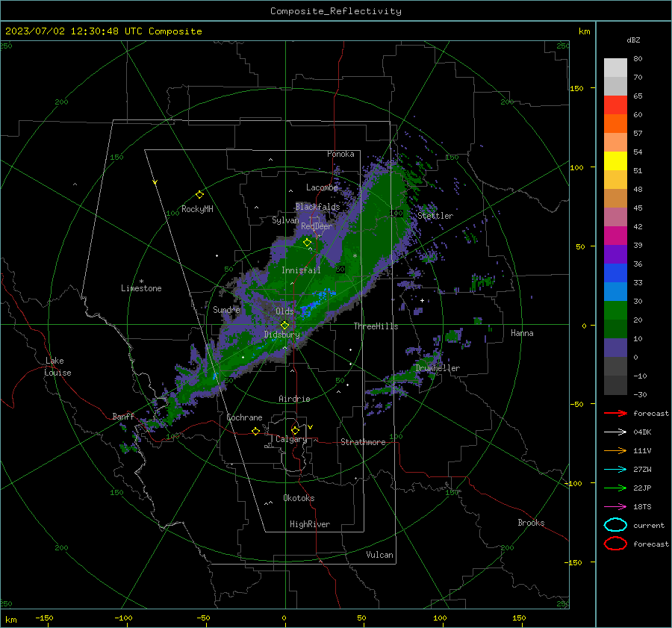672x628 pixels.
Task: Click the RockyMH label
Action: pyautogui.click(x=197, y=209)
